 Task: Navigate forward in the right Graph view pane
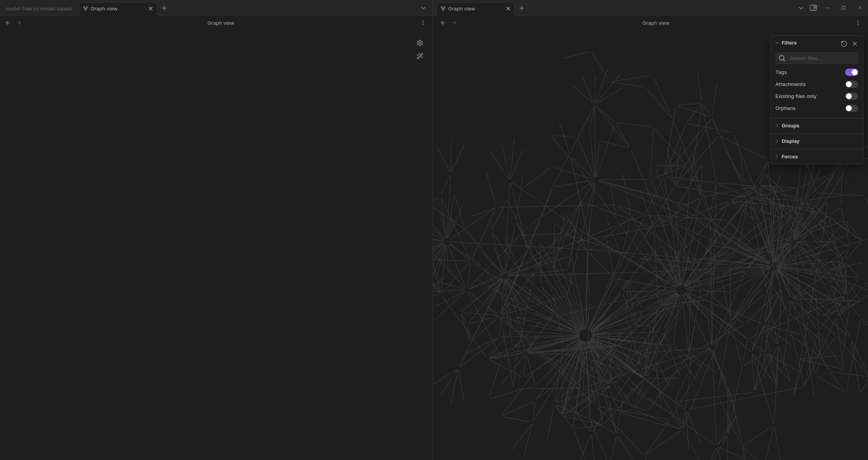coord(454,23)
